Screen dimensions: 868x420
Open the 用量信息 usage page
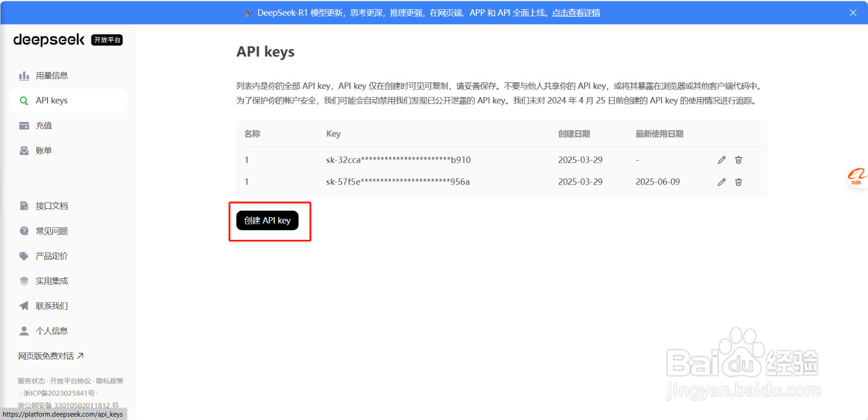click(68, 76)
